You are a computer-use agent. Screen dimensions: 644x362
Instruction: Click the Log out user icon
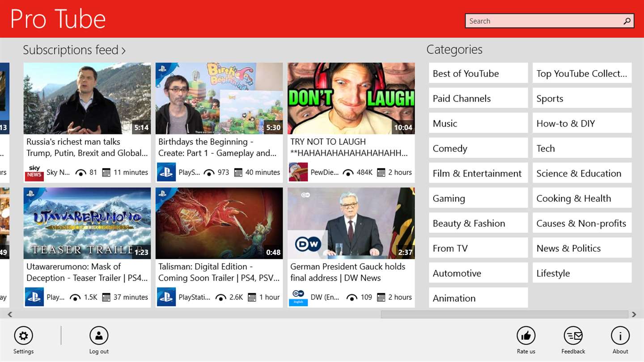(x=99, y=336)
